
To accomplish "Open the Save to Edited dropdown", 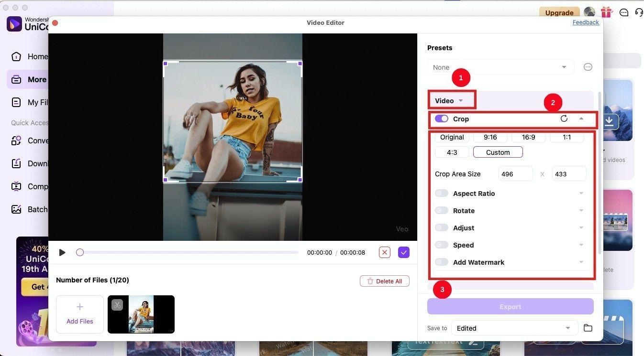I will point(514,328).
